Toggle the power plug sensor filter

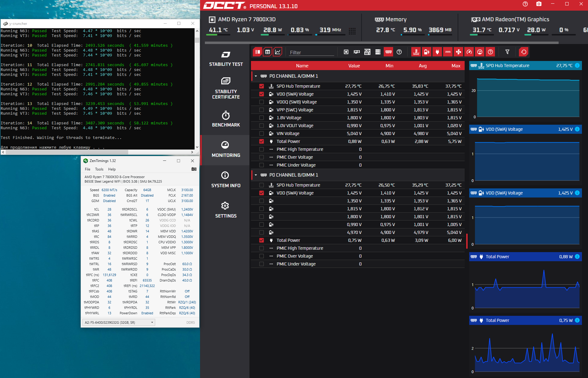coord(437,52)
